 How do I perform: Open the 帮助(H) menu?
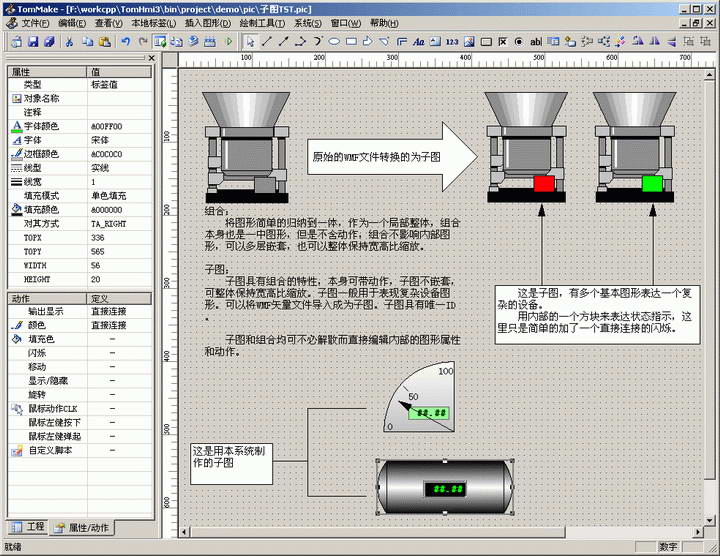pyautogui.click(x=384, y=23)
